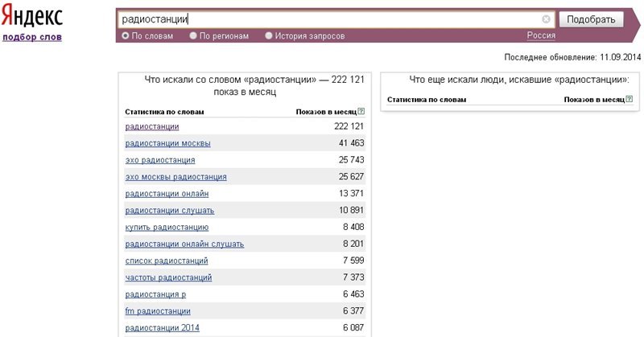The image size is (644, 337).
Task: Open the частоты радиостанций keyword link
Action: 168,277
